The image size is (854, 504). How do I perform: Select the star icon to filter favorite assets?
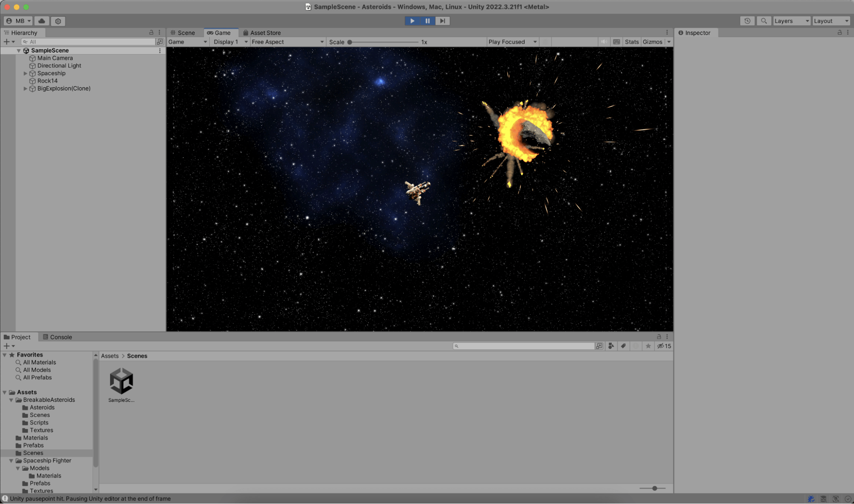click(x=649, y=346)
